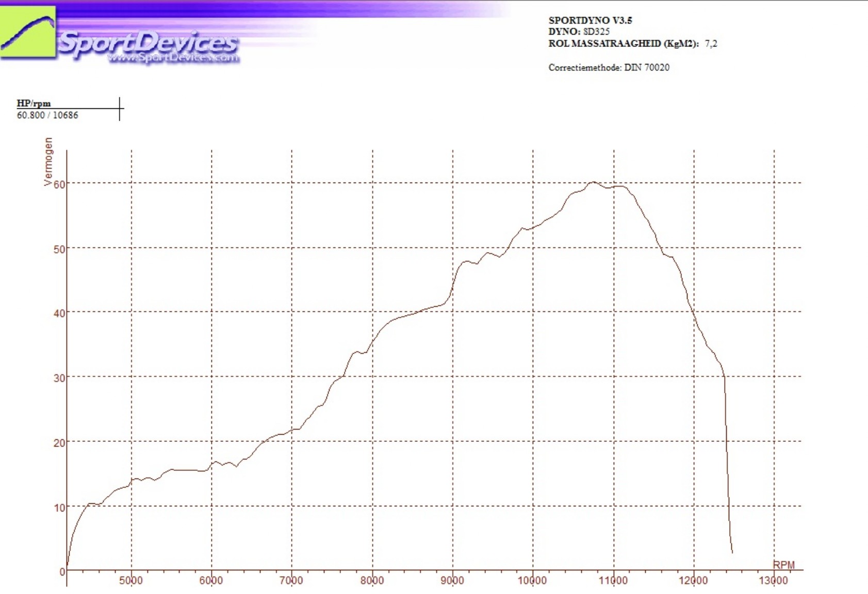
Task: Click the power curve peak near 10700 rpm
Action: pyautogui.click(x=593, y=182)
